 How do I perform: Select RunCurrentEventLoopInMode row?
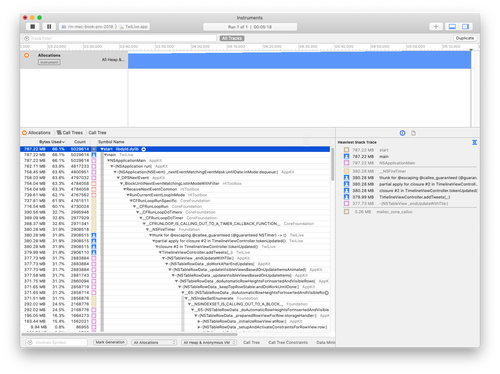(x=175, y=195)
